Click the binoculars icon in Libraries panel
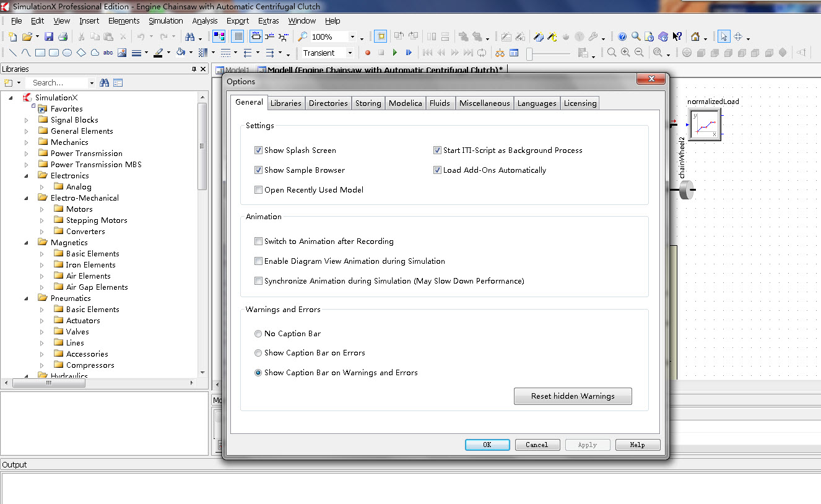 105,82
